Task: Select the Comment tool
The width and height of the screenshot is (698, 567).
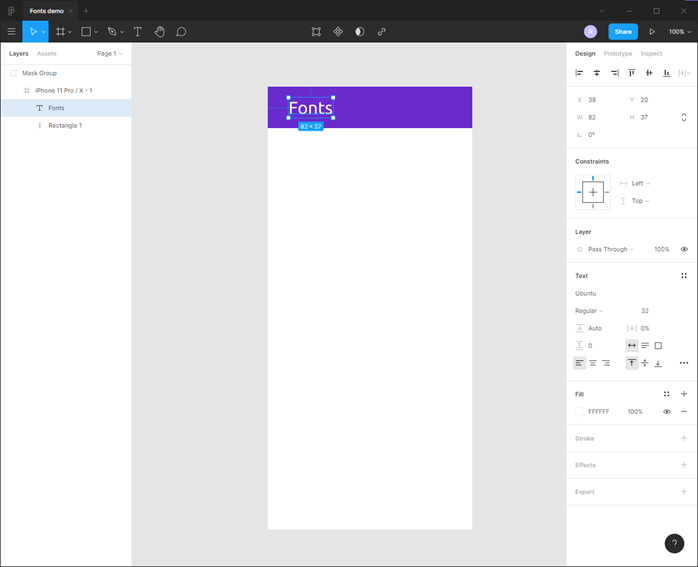Action: (x=181, y=32)
